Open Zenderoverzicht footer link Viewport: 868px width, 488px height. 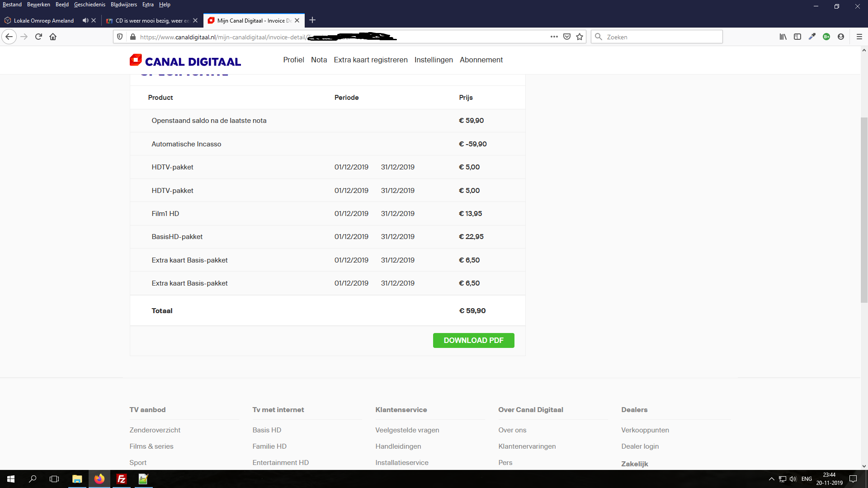155,430
